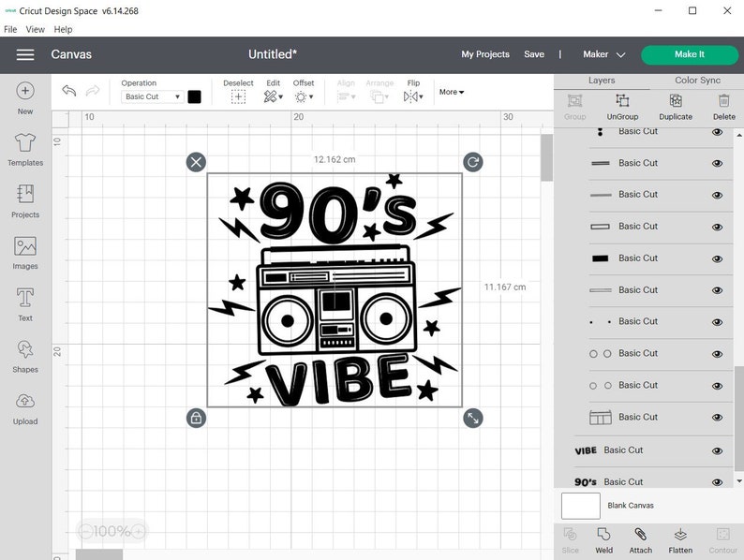Zoom in with the plus button
744x560 pixels.
tap(138, 532)
